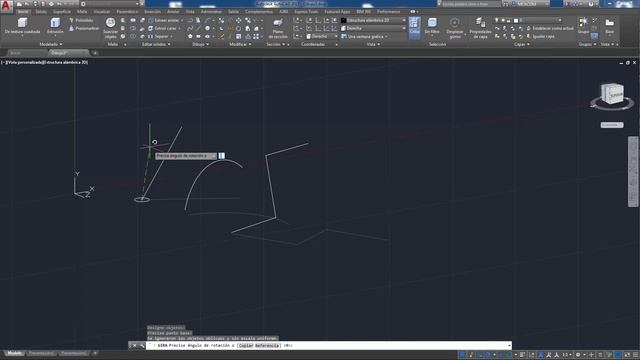Expand the Capas panel
The image size is (640, 360).
click(x=522, y=44)
